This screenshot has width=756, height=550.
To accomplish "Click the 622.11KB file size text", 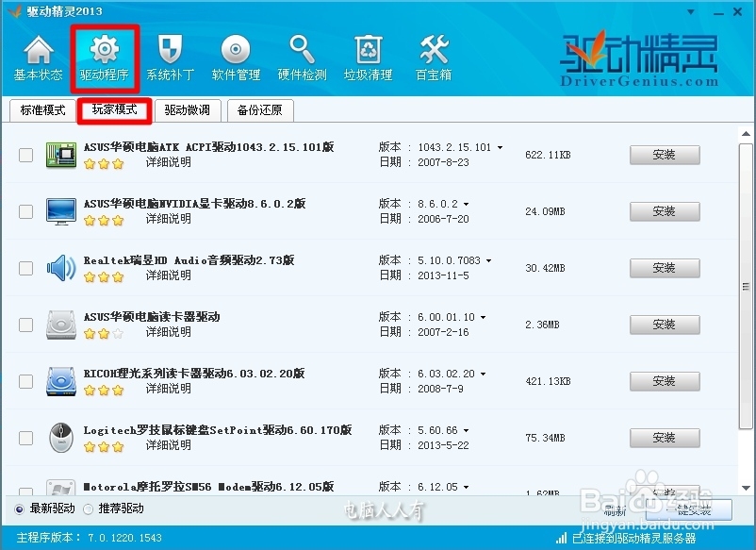I will [549, 155].
